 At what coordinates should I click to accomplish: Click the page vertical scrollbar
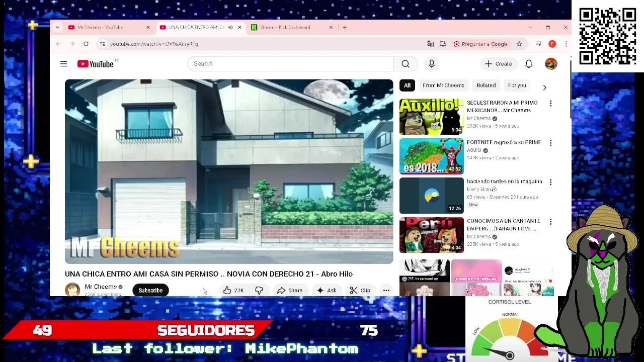[570, 89]
